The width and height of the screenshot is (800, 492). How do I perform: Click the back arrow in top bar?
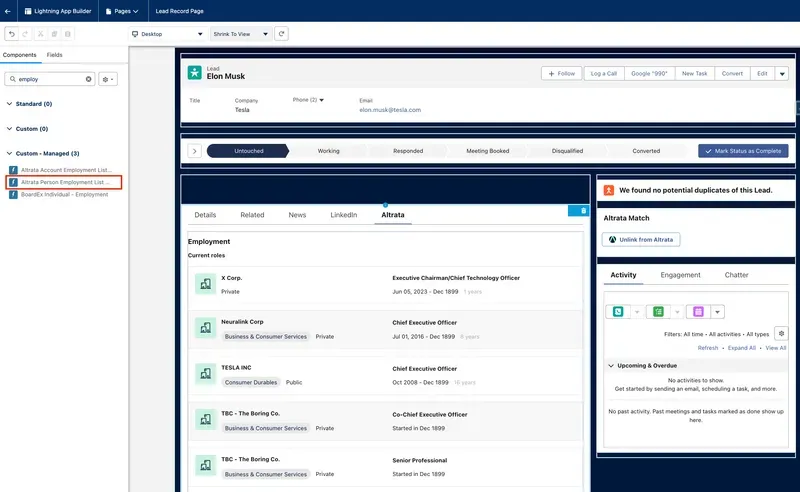tap(8, 11)
